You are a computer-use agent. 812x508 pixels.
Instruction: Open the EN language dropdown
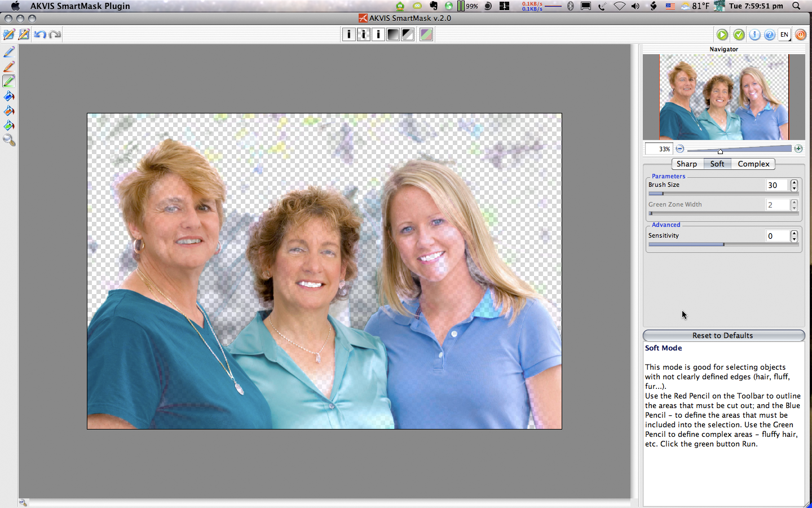click(784, 34)
